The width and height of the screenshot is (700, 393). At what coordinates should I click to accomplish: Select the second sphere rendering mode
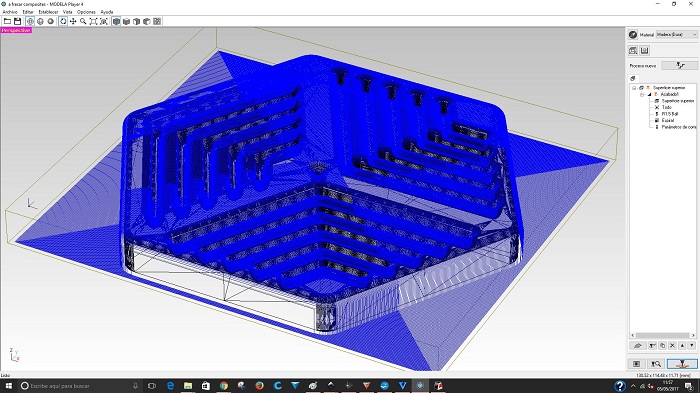point(40,21)
